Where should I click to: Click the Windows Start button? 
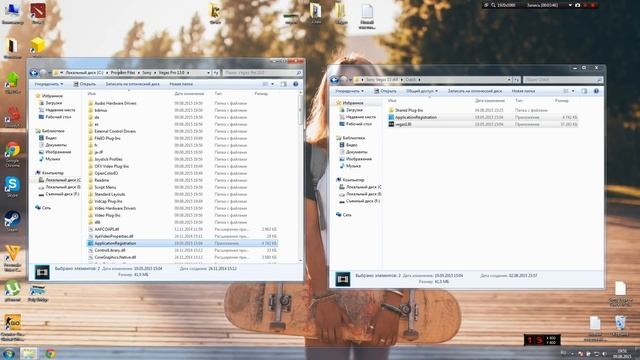click(9, 353)
